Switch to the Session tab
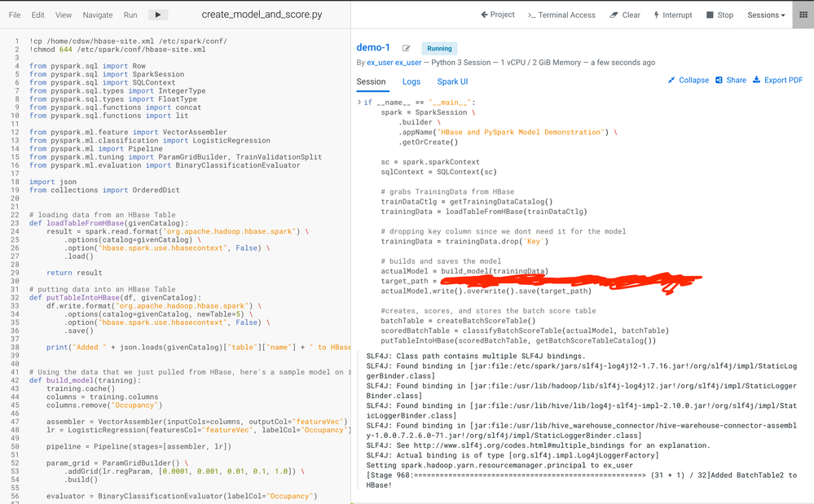The image size is (814, 504). (371, 81)
